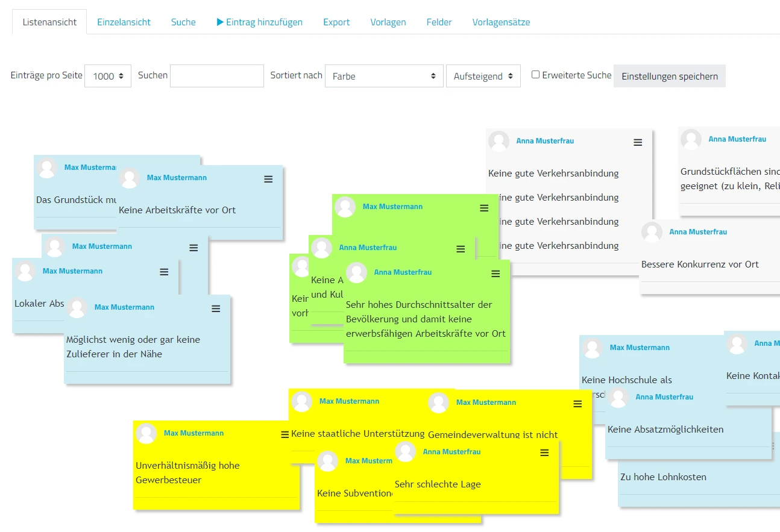Click the 'Einstellungen speichern' button

click(x=669, y=77)
